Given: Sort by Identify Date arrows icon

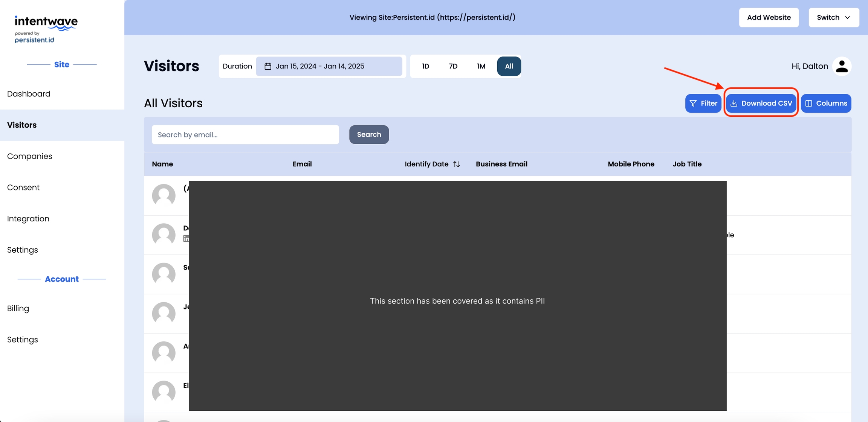Looking at the screenshot, I should pos(456,164).
